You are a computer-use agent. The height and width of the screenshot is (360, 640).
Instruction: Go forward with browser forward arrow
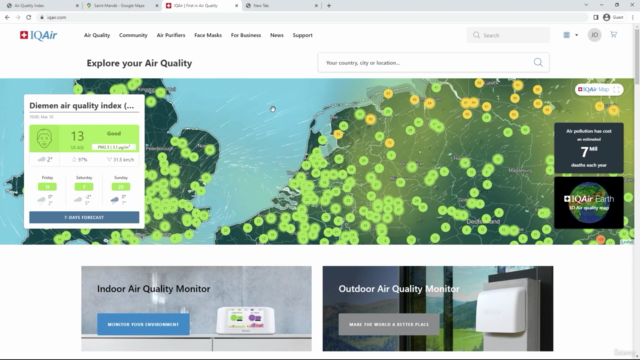pos(18,17)
